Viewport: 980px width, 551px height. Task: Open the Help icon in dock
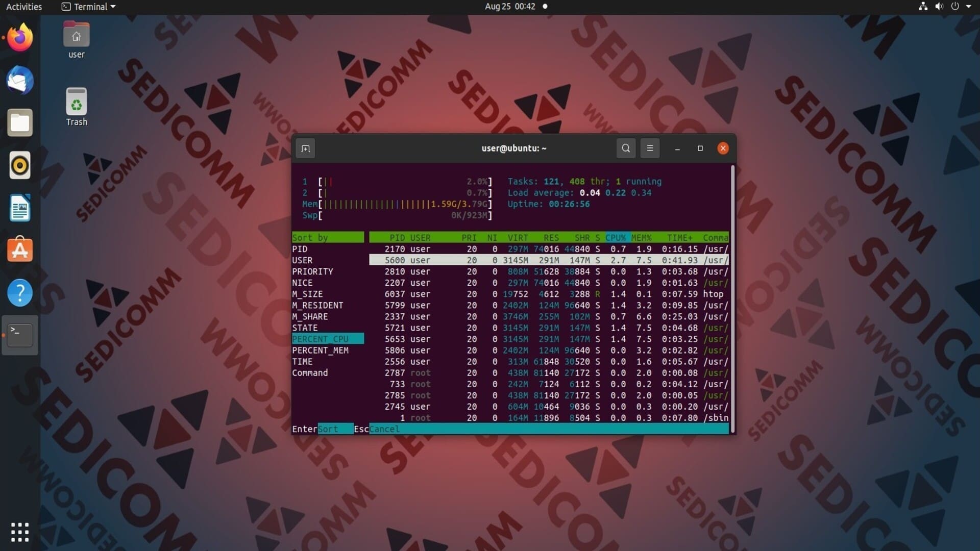click(x=20, y=293)
